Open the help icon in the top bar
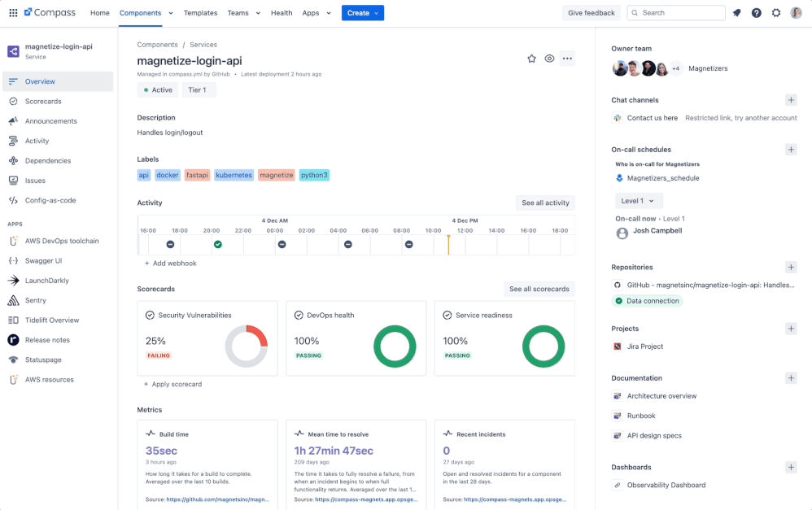Image resolution: width=812 pixels, height=510 pixels. [756, 12]
